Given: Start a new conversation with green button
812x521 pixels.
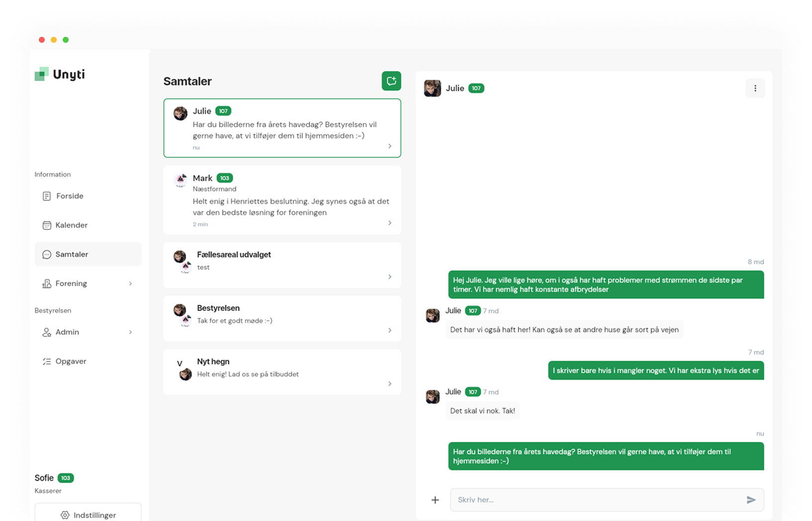Looking at the screenshot, I should click(x=391, y=81).
